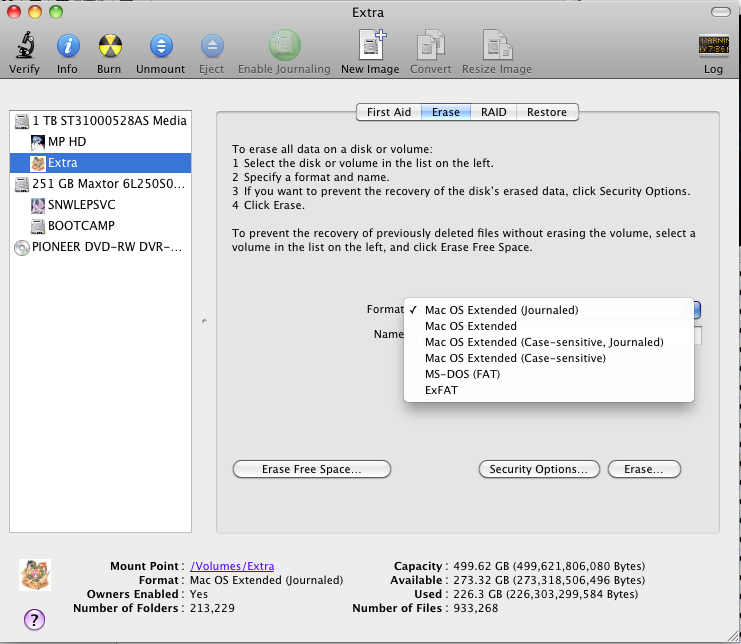The height and width of the screenshot is (644, 741).
Task: Click the Erase Free Space... button
Action: (312, 469)
